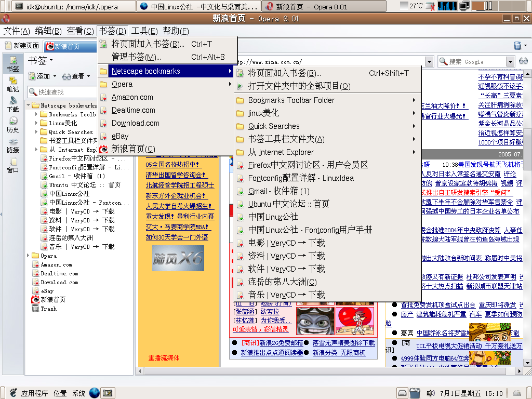Screen dimensions: 532x399
Task: Select 管理书签 from the bookmarks menu
Action: point(168,57)
